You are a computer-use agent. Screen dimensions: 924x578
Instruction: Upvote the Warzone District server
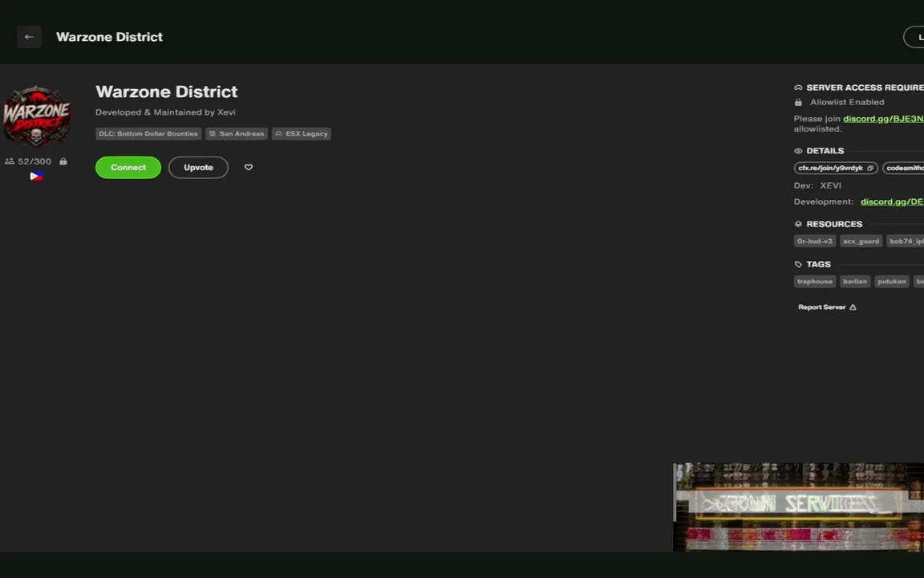pos(198,168)
